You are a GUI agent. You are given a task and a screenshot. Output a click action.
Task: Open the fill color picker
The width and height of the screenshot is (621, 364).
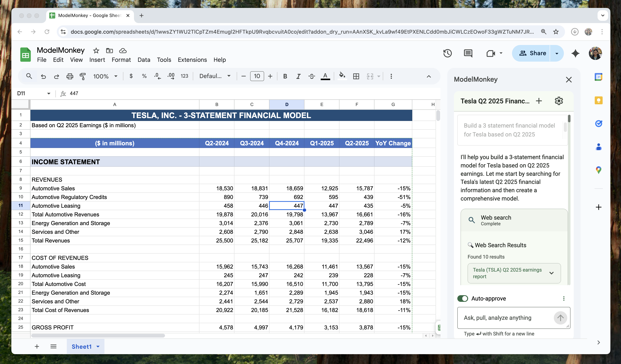click(342, 76)
